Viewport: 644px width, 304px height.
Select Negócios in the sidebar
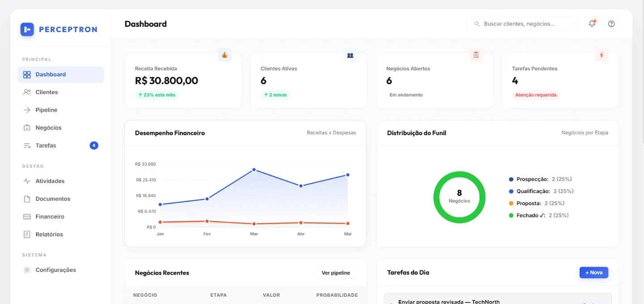[60, 128]
